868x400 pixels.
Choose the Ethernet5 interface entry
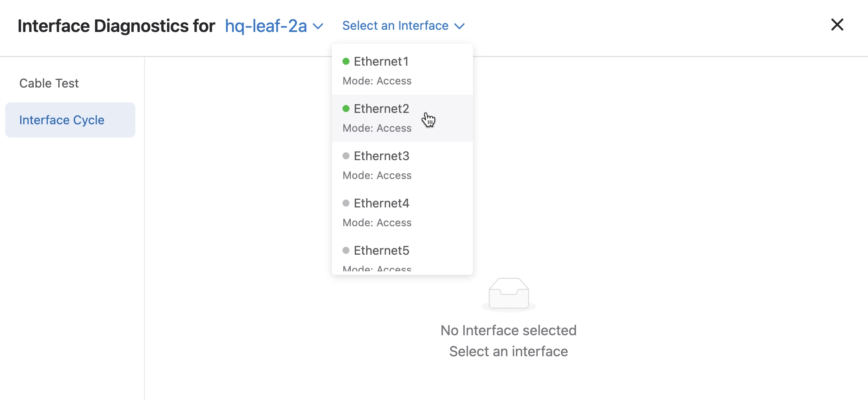(x=381, y=251)
